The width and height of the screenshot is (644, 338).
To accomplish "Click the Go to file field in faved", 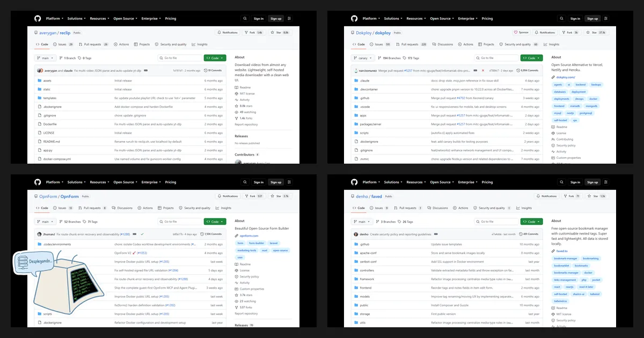I will click(496, 222).
